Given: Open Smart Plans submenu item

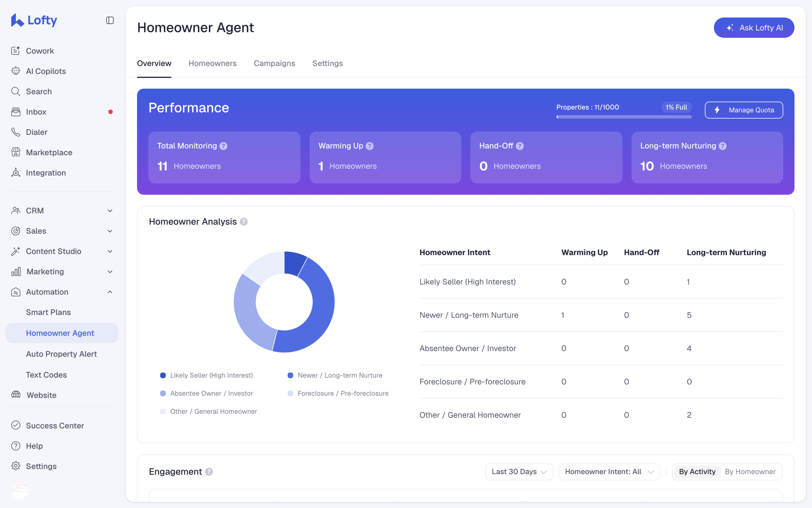Looking at the screenshot, I should 48,312.
